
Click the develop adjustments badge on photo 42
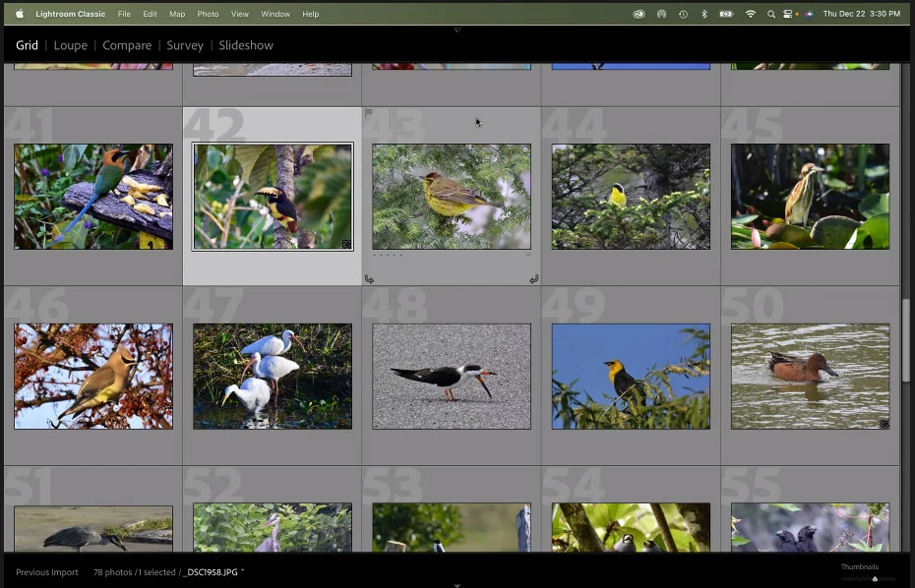[x=346, y=245]
